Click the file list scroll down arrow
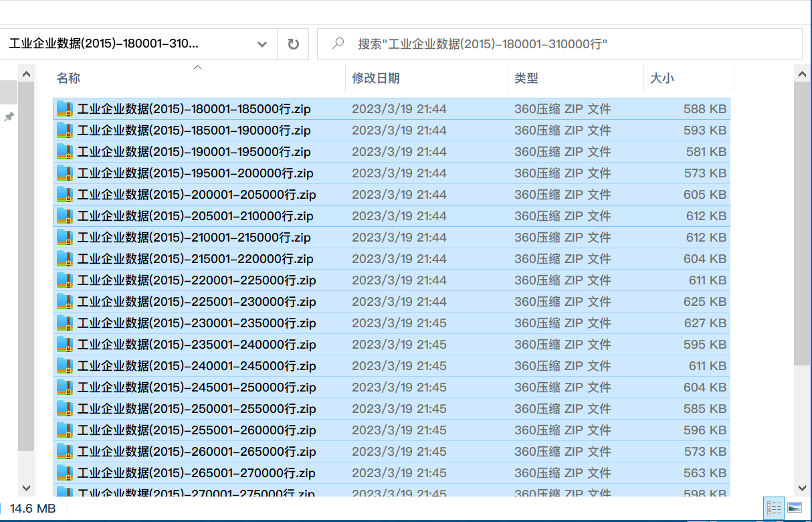The height and width of the screenshot is (522, 812). 803,488
